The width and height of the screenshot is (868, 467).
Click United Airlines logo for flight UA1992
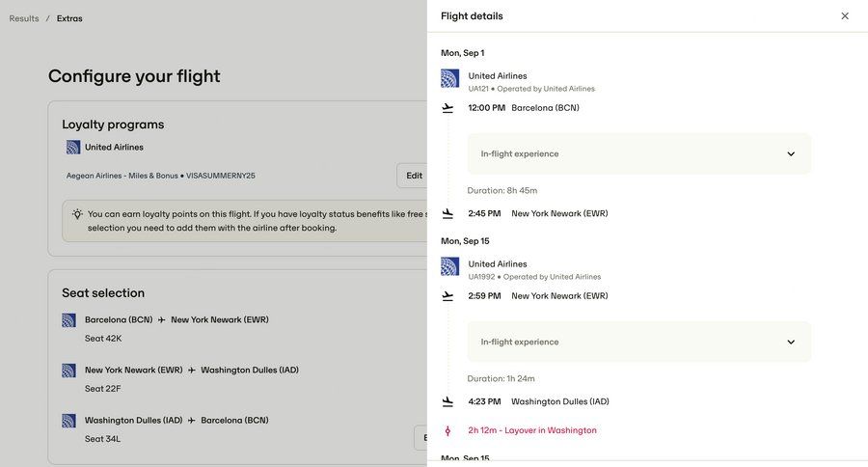[x=449, y=266]
